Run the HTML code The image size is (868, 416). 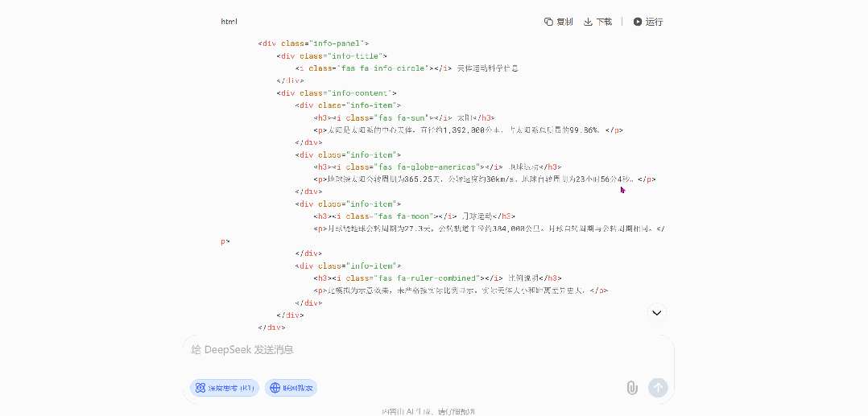point(648,22)
